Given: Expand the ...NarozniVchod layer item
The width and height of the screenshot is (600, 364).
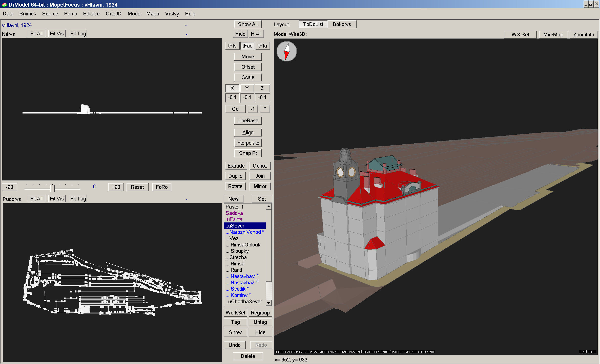Looking at the screenshot, I should [244, 231].
